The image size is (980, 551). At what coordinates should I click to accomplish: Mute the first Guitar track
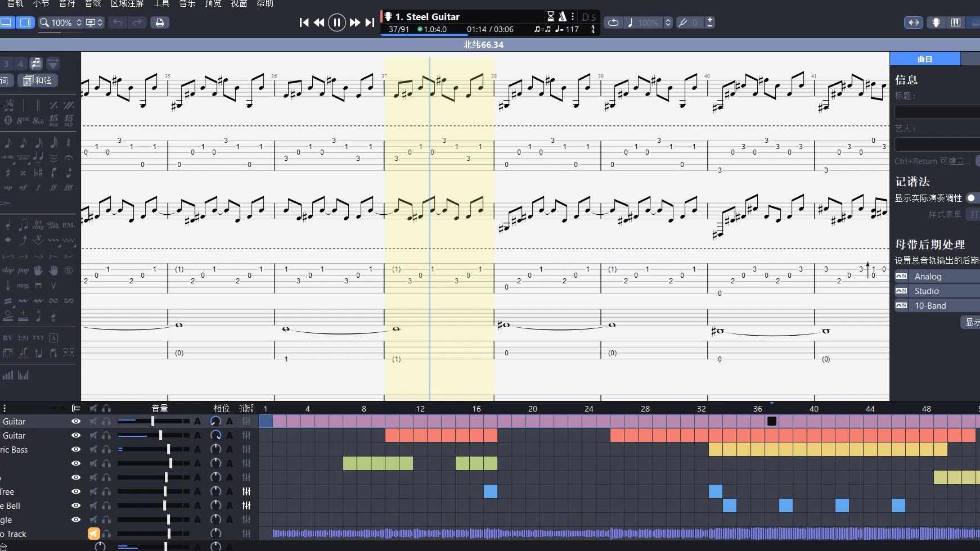click(93, 421)
